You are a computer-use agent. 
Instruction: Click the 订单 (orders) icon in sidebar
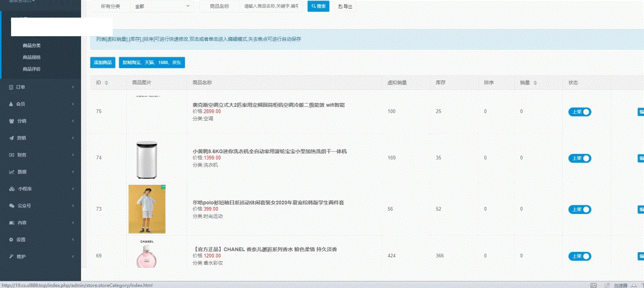11,87
